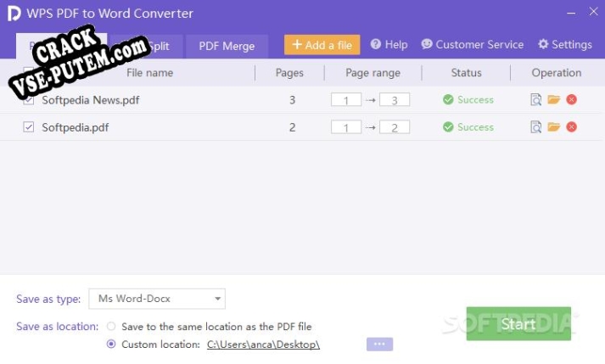Start the conversion with the Start button
605x364 pixels.
click(518, 323)
